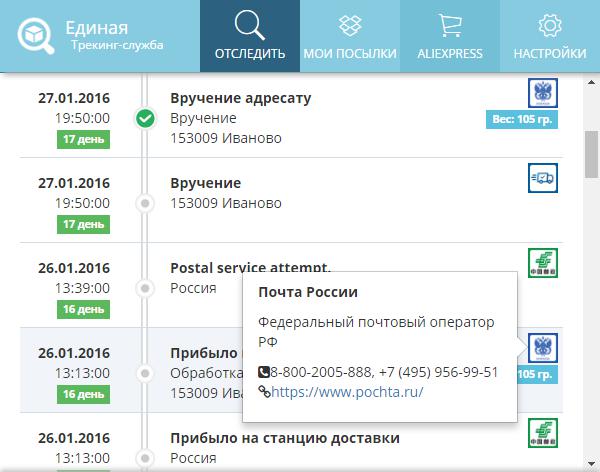600x472 pixels.
Task: Click the vertical scrollbar thumb
Action: [592, 154]
